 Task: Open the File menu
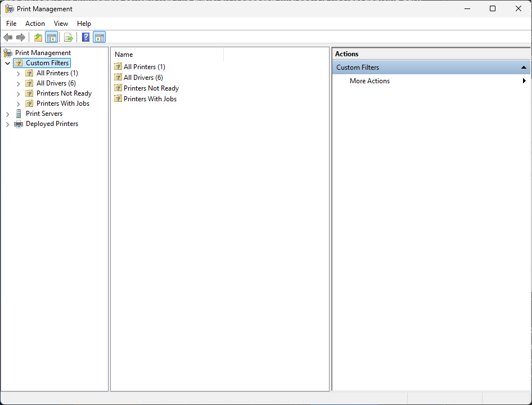[x=11, y=24]
